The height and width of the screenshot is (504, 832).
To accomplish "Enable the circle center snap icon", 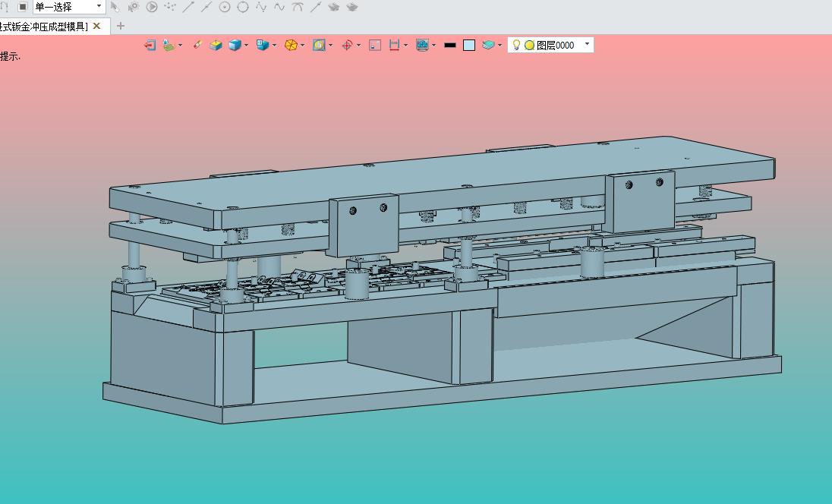I will (x=225, y=7).
